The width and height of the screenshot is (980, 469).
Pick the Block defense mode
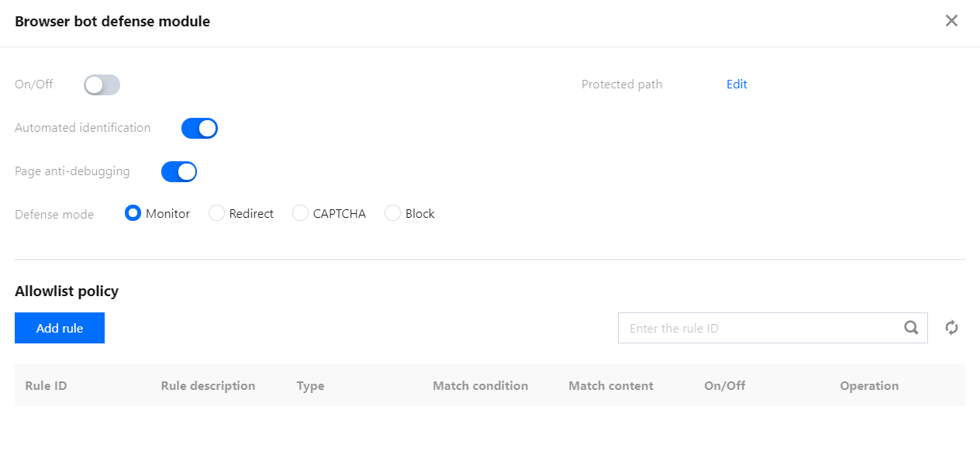[392, 213]
